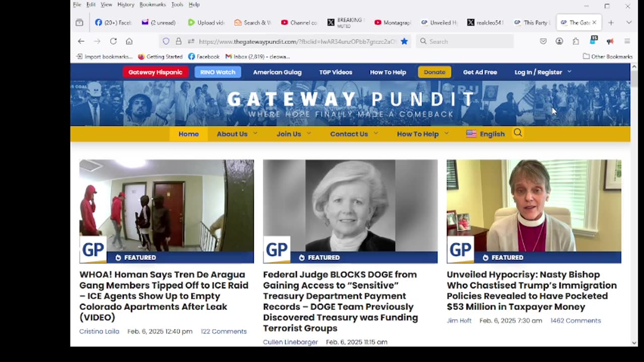Click the extension icon with number badge
Image resolution: width=644 pixels, height=362 pixels.
[593, 40]
